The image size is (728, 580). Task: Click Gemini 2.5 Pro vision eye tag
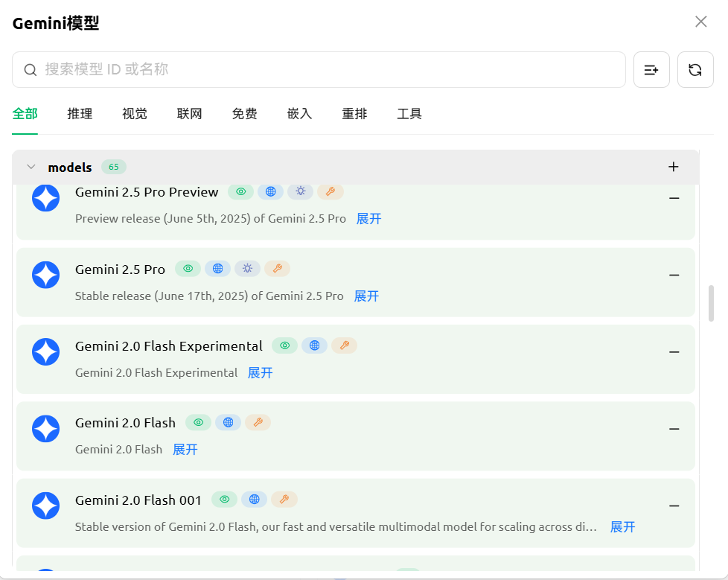tap(188, 269)
